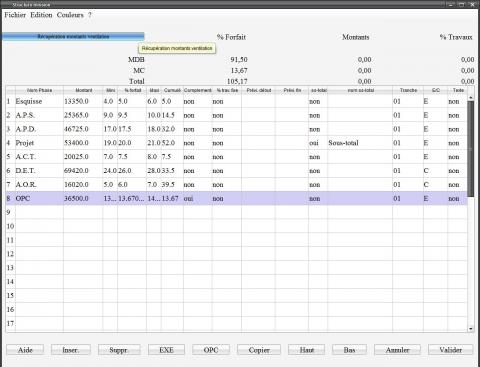Click the 13350.0 montant cell
This screenshot has width=480, height=367.
[83, 101]
